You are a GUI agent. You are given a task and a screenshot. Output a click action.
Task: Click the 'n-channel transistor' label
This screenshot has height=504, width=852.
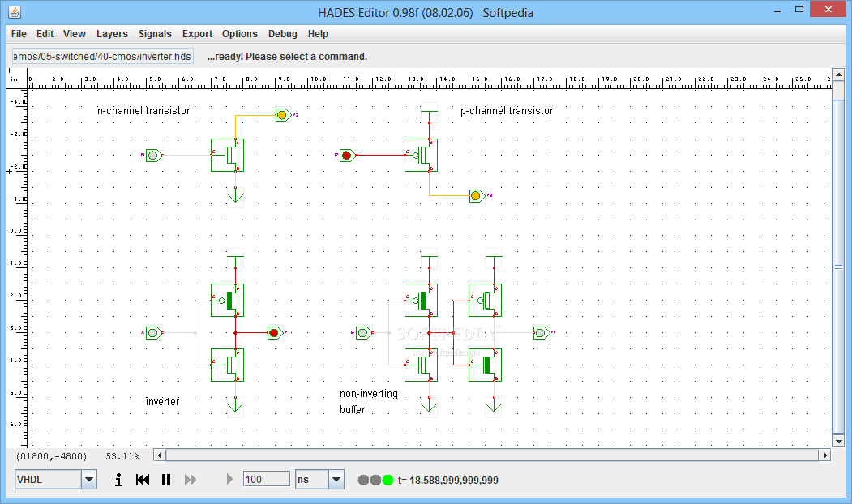[143, 111]
